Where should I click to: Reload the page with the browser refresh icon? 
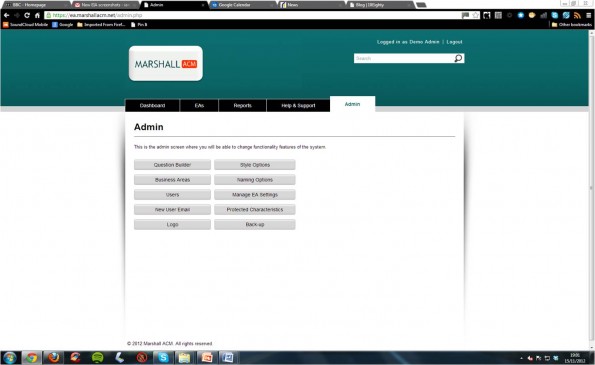[x=27, y=15]
